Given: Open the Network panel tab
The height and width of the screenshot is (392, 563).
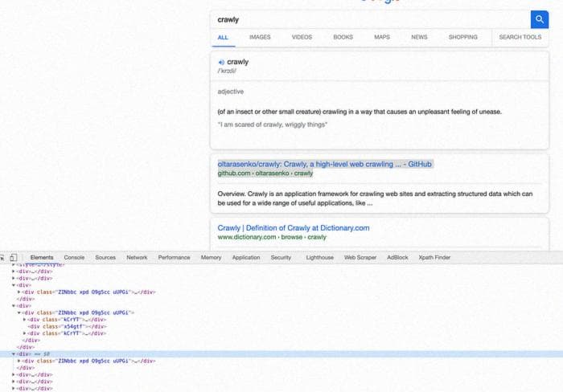Looking at the screenshot, I should coord(137,258).
